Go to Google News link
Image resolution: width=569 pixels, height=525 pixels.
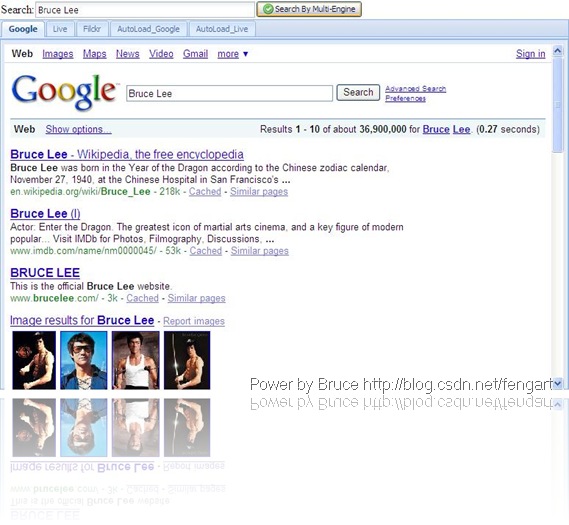[x=127, y=54]
